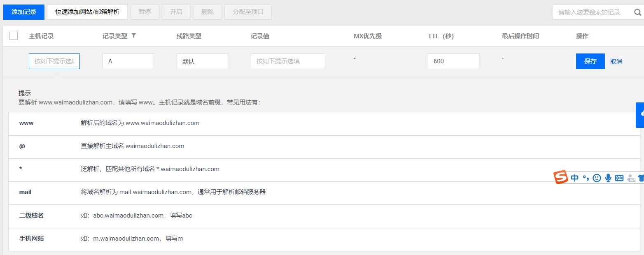Image resolution: width=644 pixels, height=255 pixels.
Task: Focus the 主机记录 host input field
Action: 54,61
